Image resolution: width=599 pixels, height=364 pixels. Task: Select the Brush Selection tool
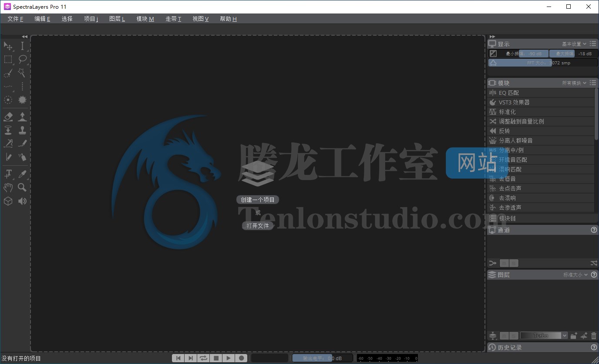[x=8, y=73]
